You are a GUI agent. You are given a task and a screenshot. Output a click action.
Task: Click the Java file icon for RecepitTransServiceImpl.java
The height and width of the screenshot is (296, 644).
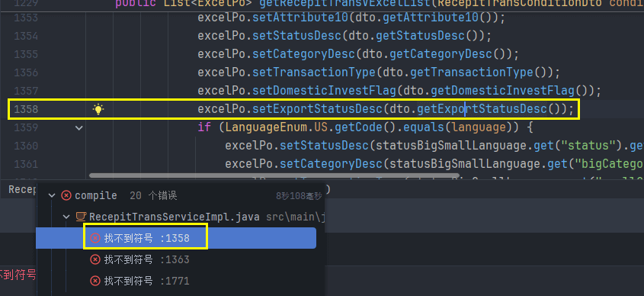coord(81,217)
